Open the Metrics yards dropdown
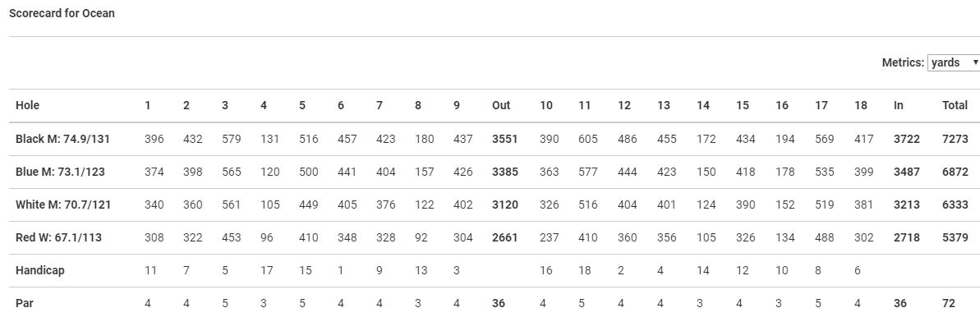This screenshot has height=331, width=980. pyautogui.click(x=955, y=62)
